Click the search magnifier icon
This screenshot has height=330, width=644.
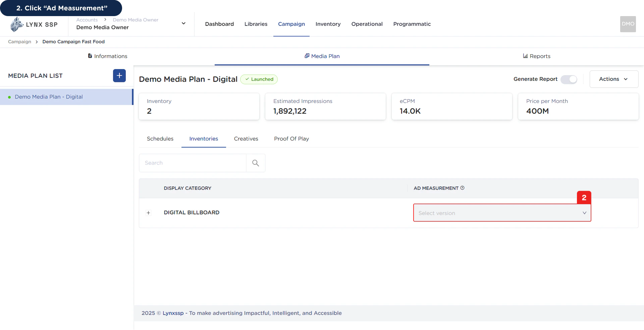pyautogui.click(x=255, y=163)
